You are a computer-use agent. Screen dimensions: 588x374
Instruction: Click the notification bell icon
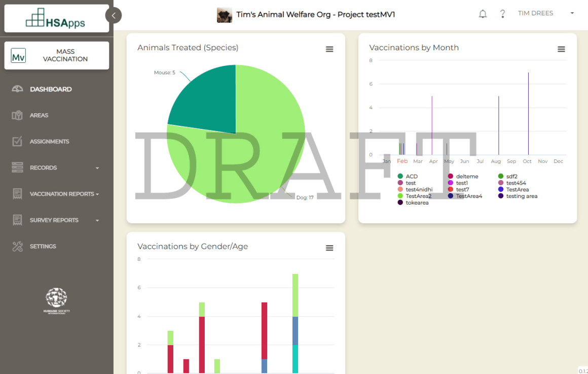[483, 13]
